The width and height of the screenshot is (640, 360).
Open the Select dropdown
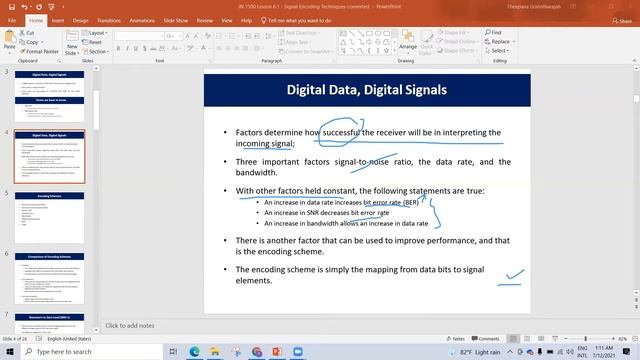point(497,51)
